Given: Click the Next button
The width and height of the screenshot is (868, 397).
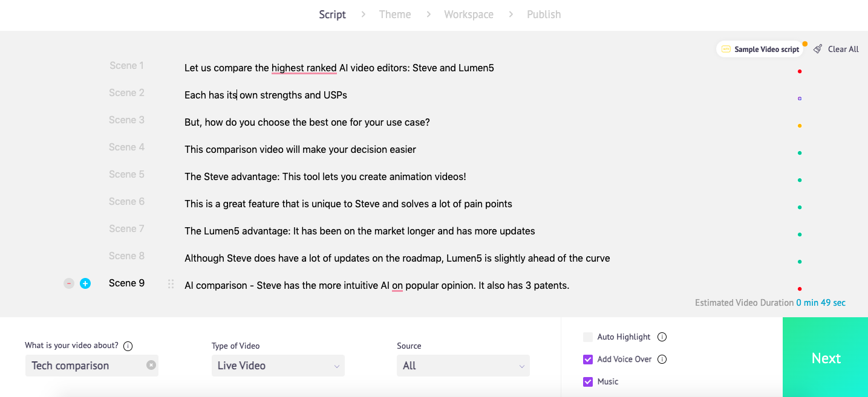Looking at the screenshot, I should [x=825, y=358].
